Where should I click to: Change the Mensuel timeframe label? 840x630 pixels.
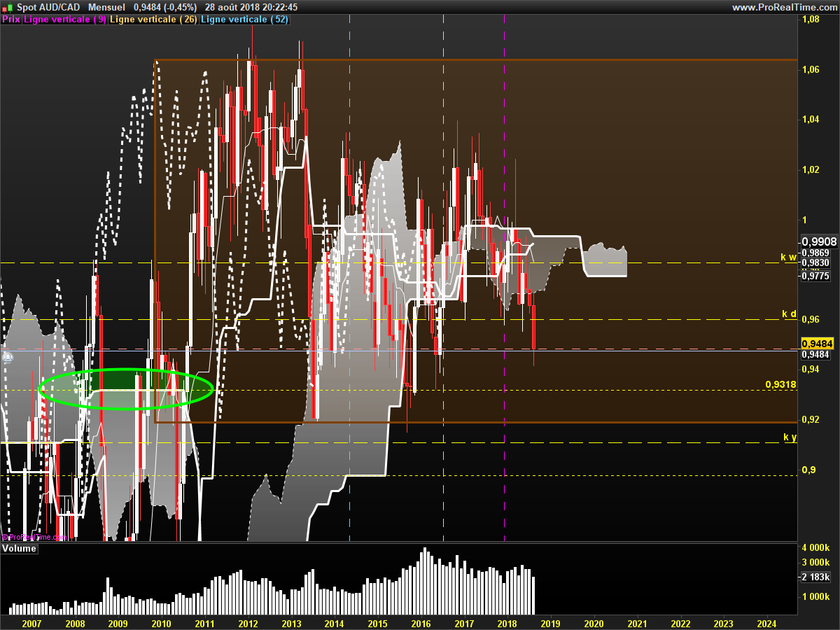(107, 7)
